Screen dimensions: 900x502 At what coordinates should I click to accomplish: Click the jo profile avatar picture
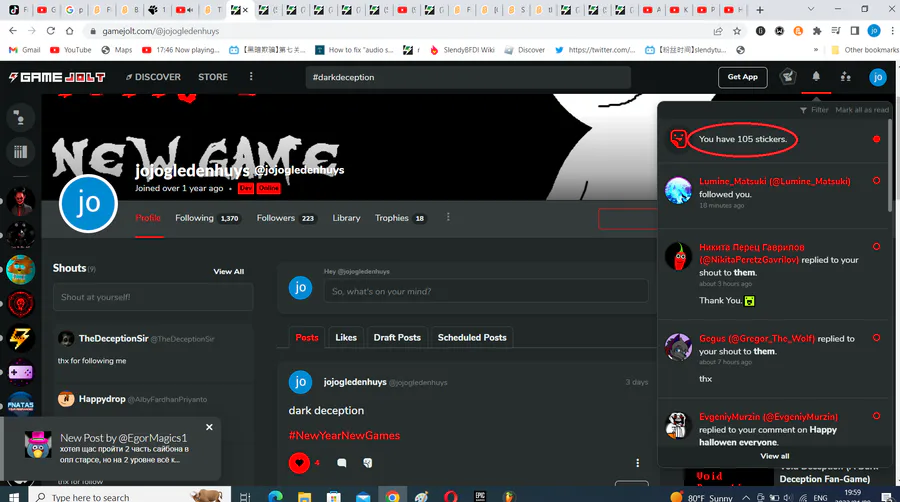(88, 203)
